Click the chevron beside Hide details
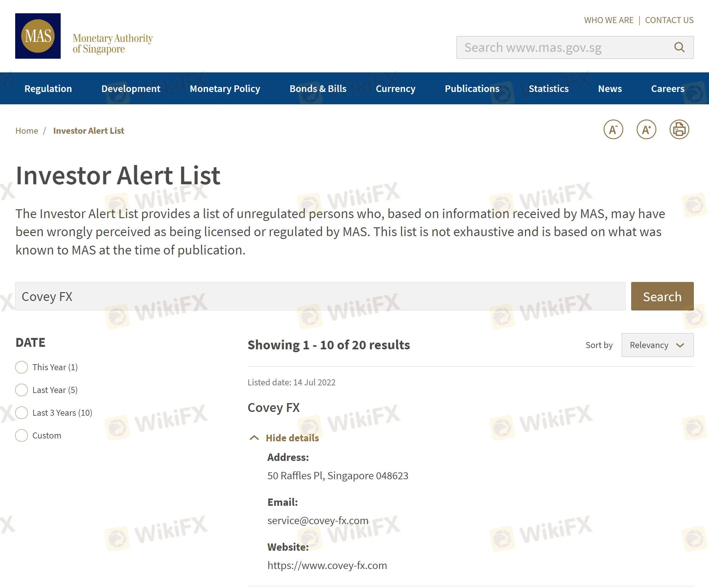 click(254, 438)
